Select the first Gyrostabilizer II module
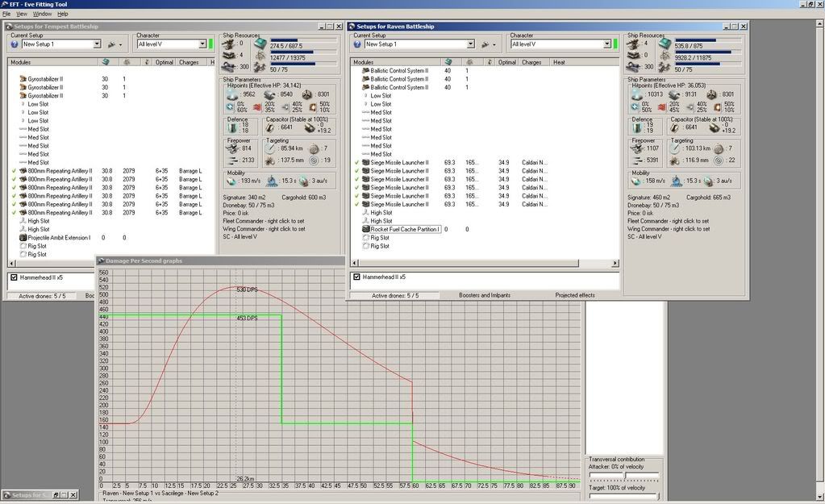Screen dimensions: 825x504 pos(45,79)
